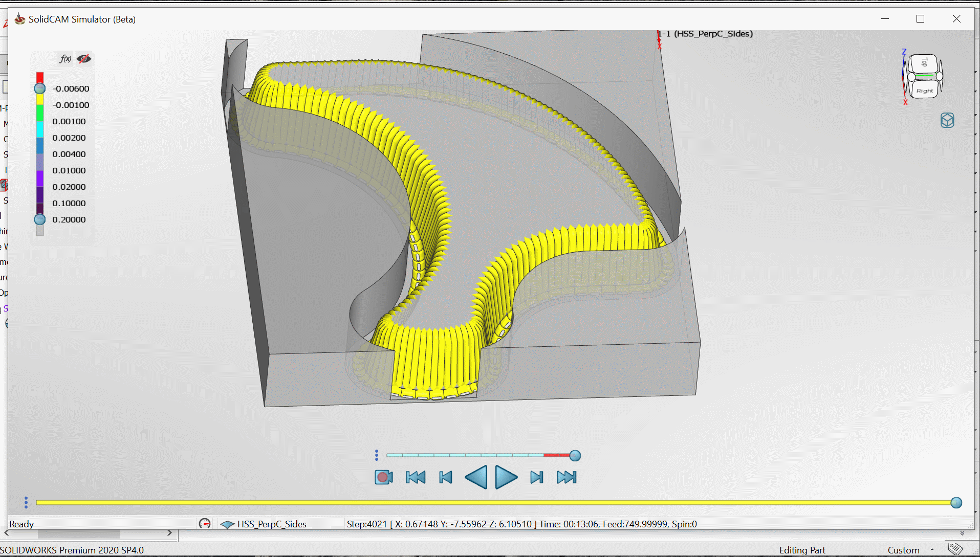Step back to previous operation

[x=446, y=477]
